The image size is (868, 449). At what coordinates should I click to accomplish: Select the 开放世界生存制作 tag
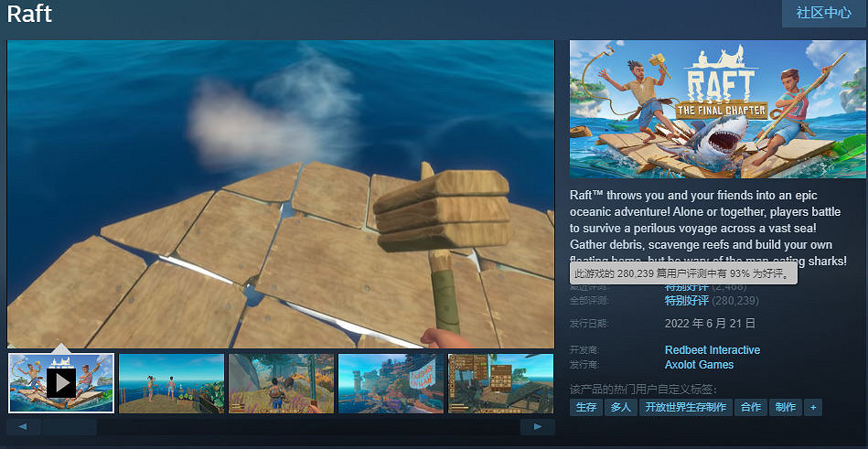(685, 408)
